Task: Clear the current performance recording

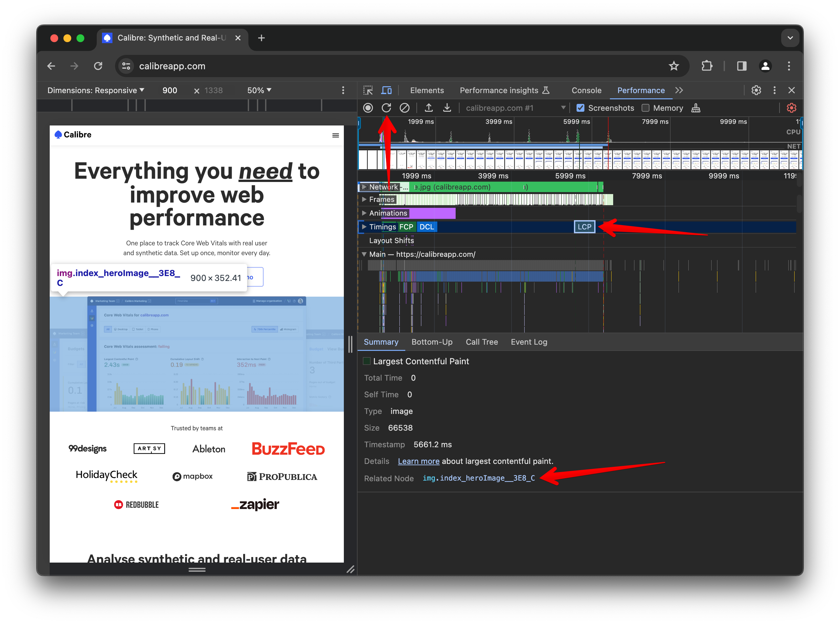Action: (405, 108)
